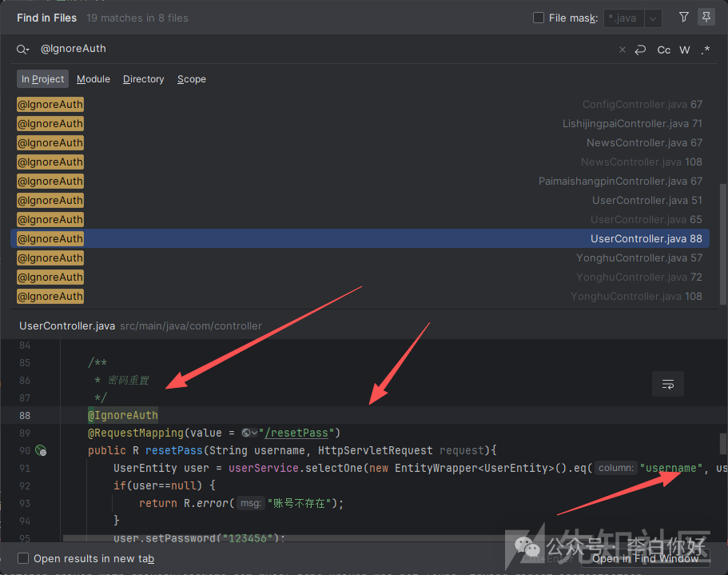Screen dimensions: 728x575
Task: Enable the File mask checkbox
Action: point(539,18)
